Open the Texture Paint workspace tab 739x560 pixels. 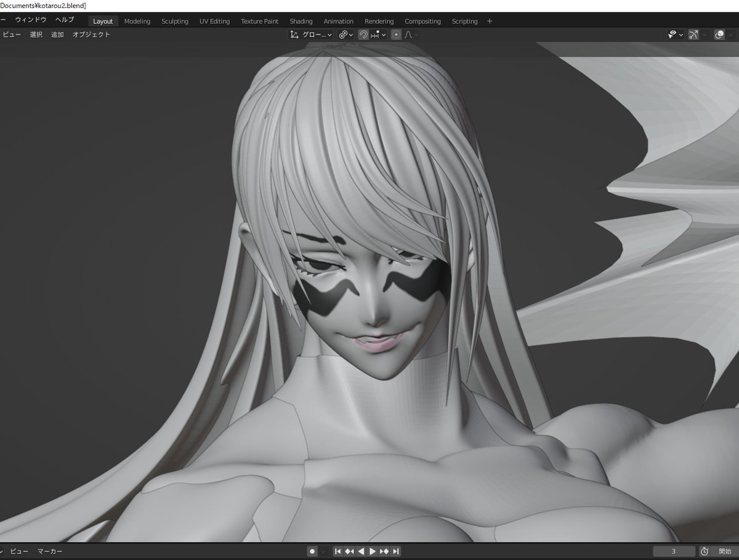[x=259, y=21]
